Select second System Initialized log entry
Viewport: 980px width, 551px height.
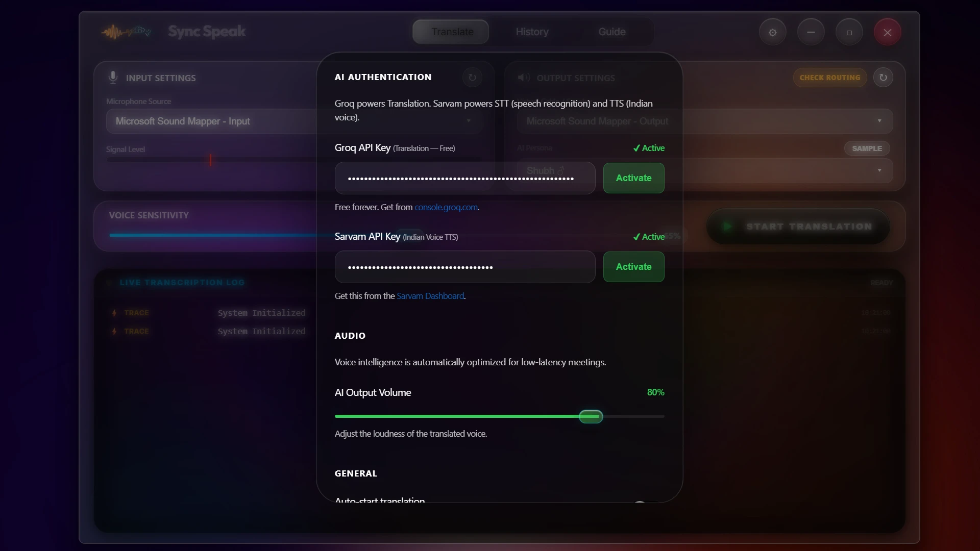click(x=261, y=331)
